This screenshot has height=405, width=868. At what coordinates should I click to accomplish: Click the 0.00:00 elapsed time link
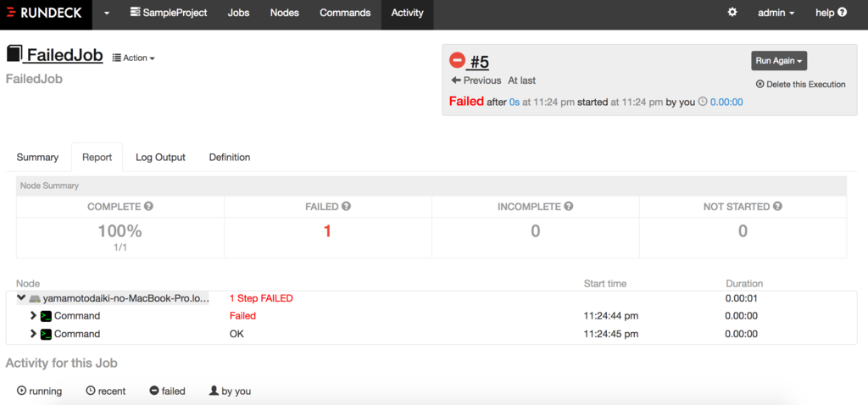tap(726, 102)
